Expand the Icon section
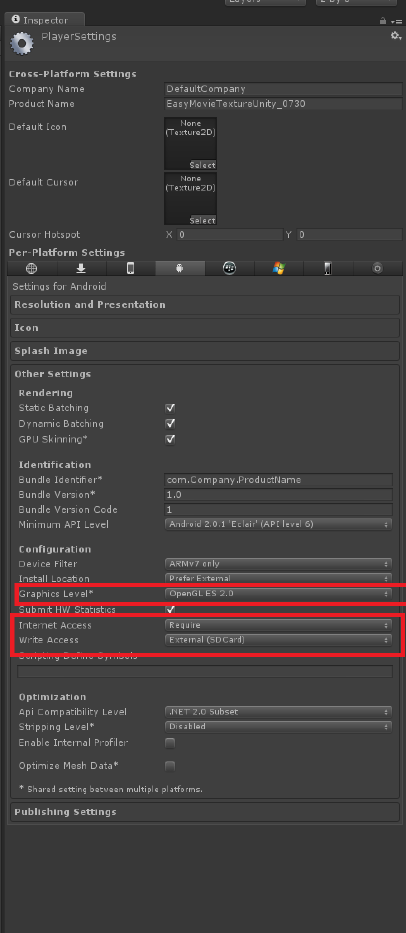This screenshot has width=406, height=933. coord(205,328)
